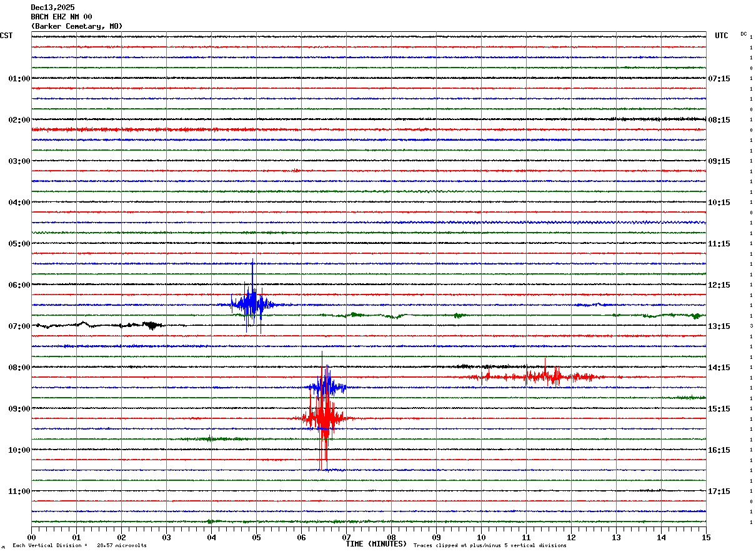Image resolution: width=756 pixels, height=554 pixels.
Task: Click the UTC axis header
Action: [721, 36]
